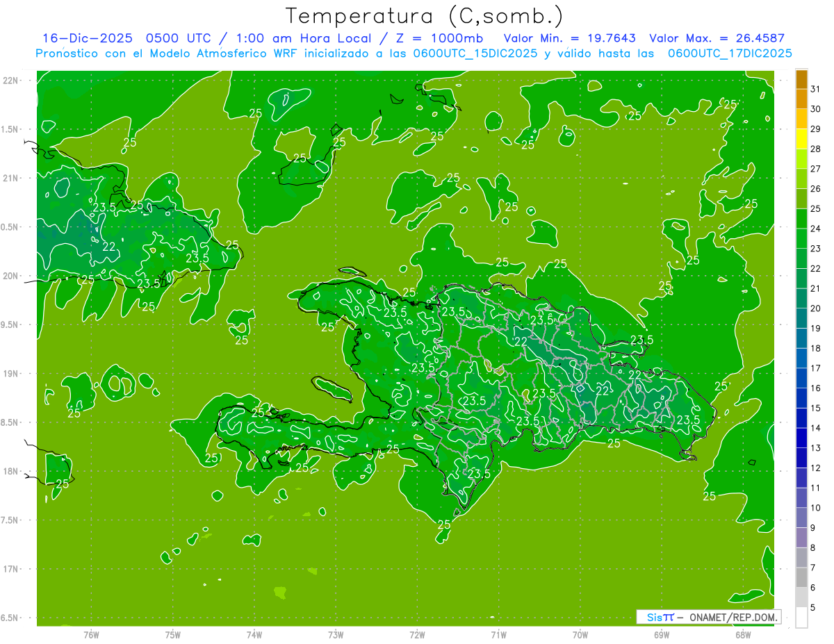
Task: Click the teal swatch between 19 and 20
Action: point(801,317)
